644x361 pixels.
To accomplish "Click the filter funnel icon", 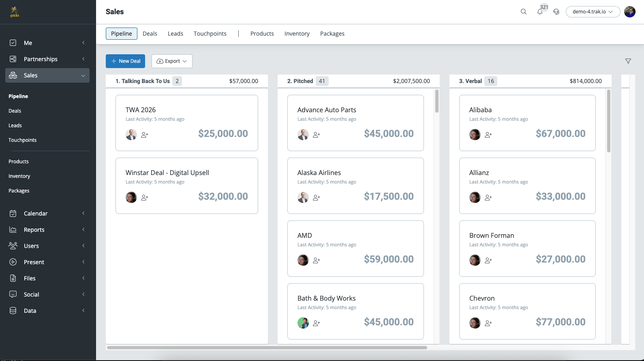I will (628, 61).
